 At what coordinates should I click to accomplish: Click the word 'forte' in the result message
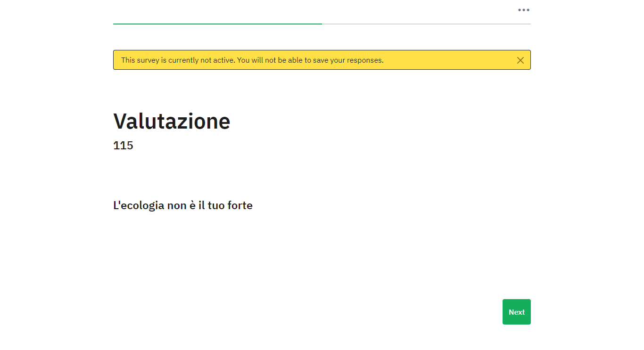239,205
